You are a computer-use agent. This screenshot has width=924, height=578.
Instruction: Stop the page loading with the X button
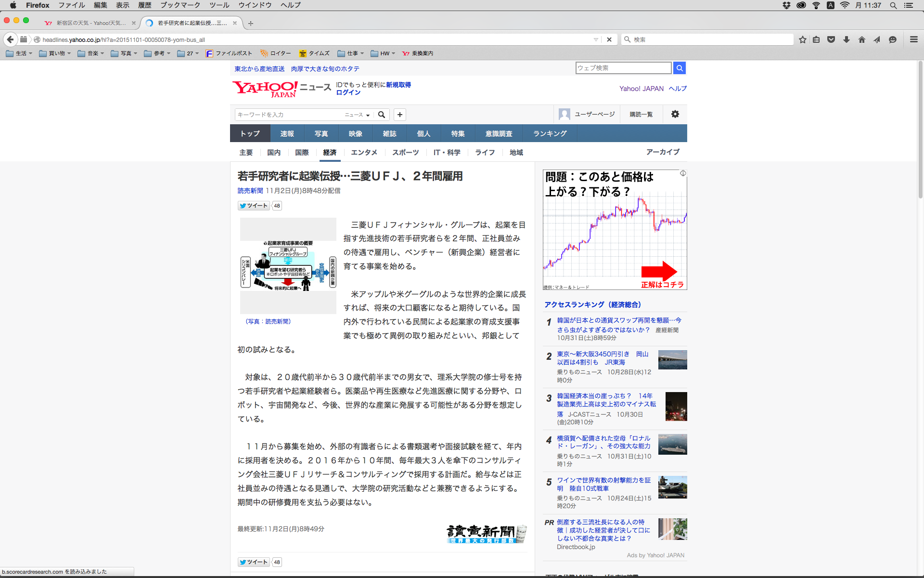(x=609, y=39)
